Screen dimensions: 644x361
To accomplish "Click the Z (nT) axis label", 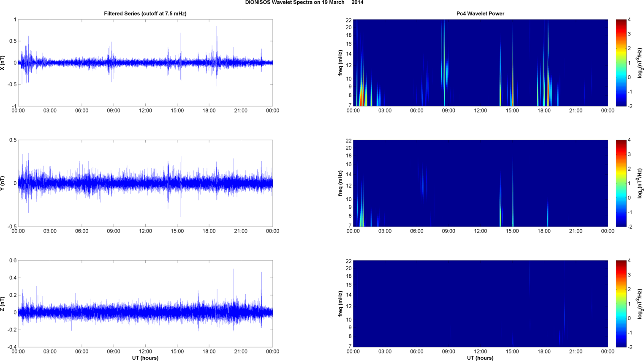I will (x=3, y=304).
